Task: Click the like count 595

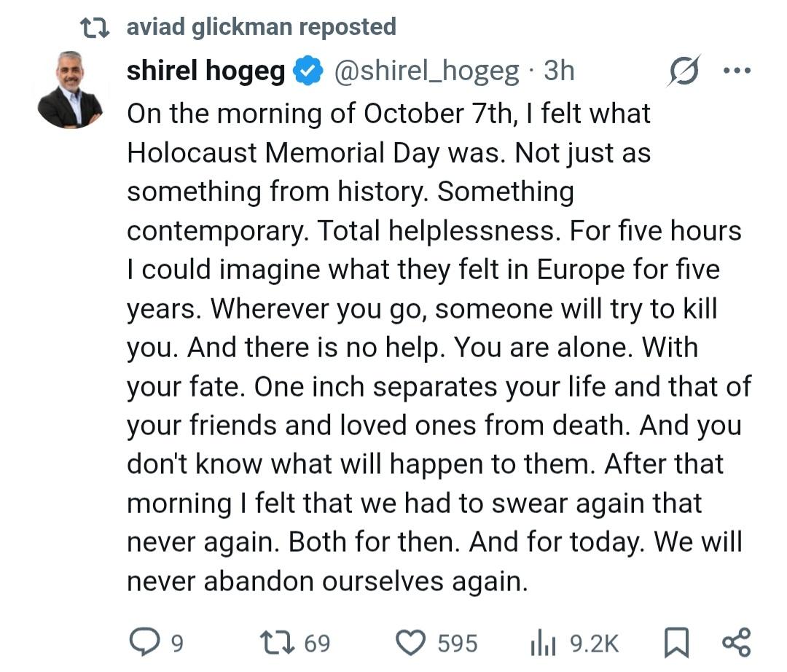Action: click(458, 644)
